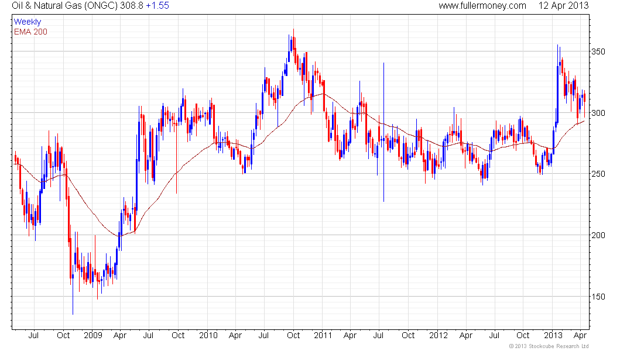
Task: Click the EMA 200 legend label
Action: coord(30,31)
